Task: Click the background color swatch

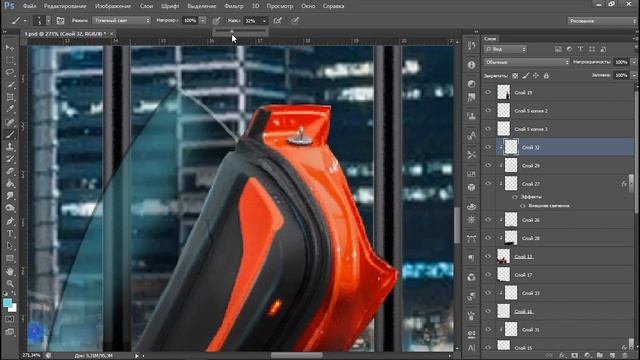Action: pos(13,308)
